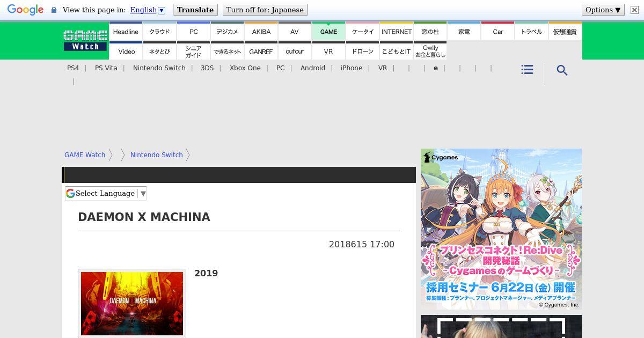Open the Cygames Princess Connect ad banner
Screen dimensions: 644x338
[x=501, y=229]
